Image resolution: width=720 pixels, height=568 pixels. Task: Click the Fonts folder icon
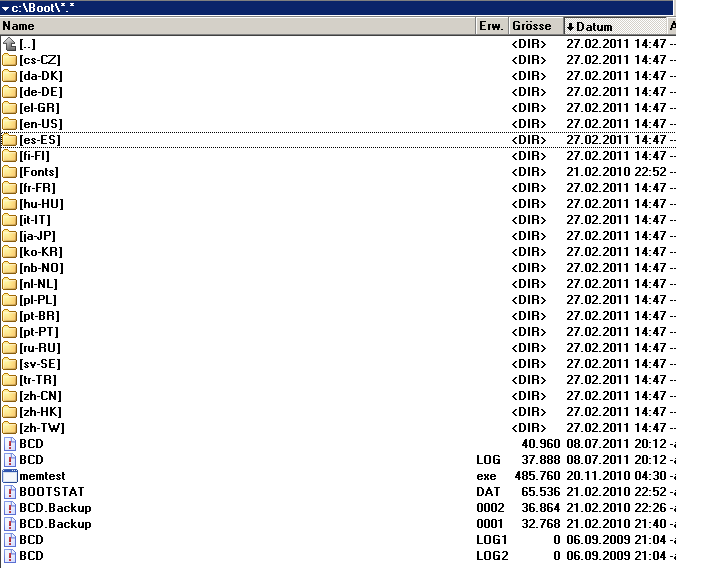pyautogui.click(x=9, y=172)
